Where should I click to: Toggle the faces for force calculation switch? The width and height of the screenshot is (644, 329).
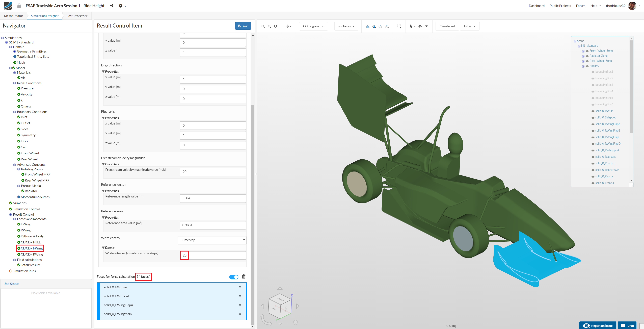(233, 277)
